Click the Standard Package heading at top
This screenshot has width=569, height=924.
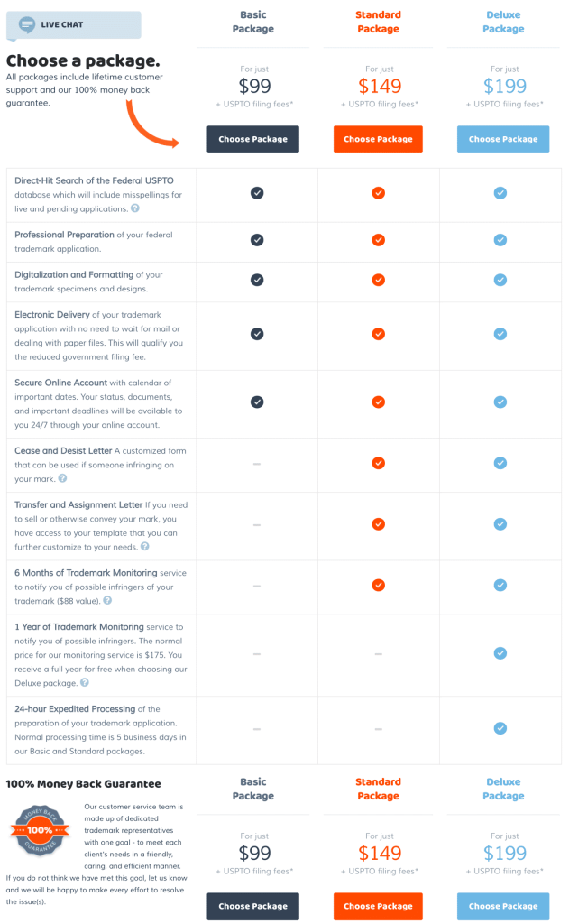(378, 22)
